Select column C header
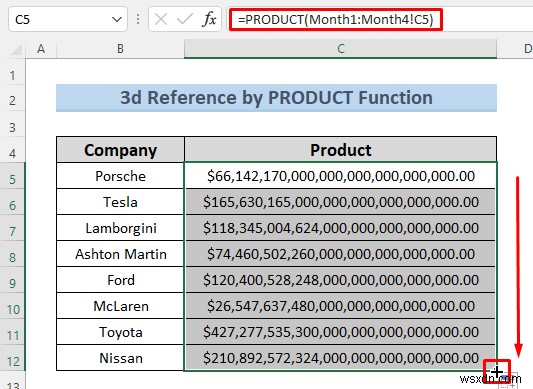533x389 pixels. (x=341, y=49)
